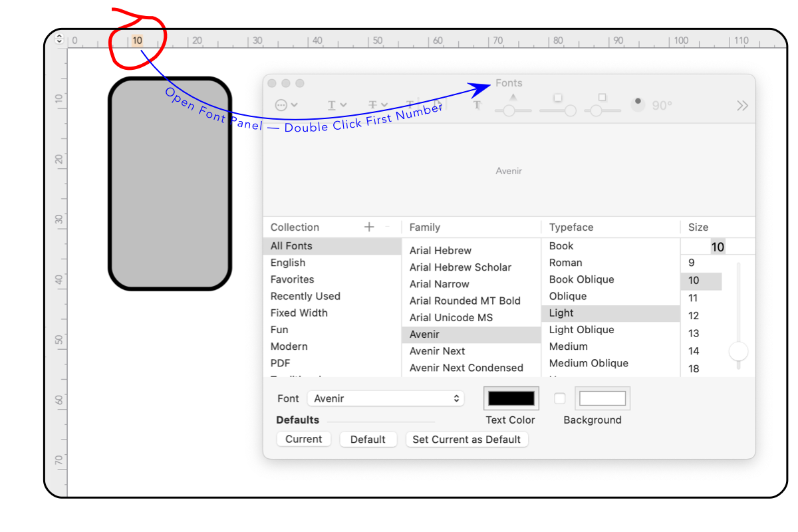Click the highlighted 10 on the horizontal ruler
This screenshot has height=532, width=798.
click(137, 41)
